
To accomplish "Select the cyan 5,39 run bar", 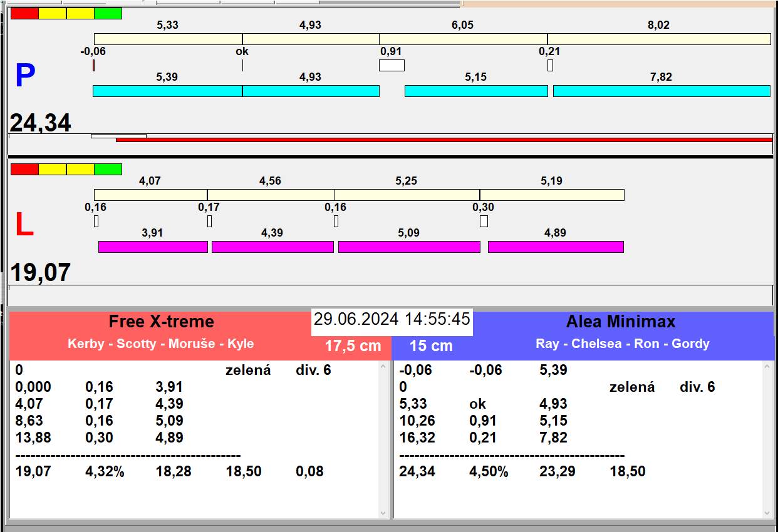I will click(x=167, y=91).
